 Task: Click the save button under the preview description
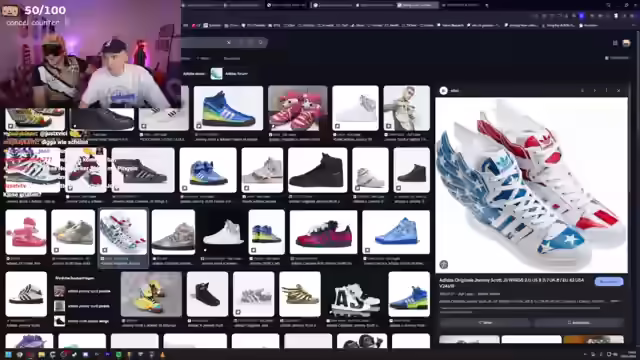click(579, 323)
